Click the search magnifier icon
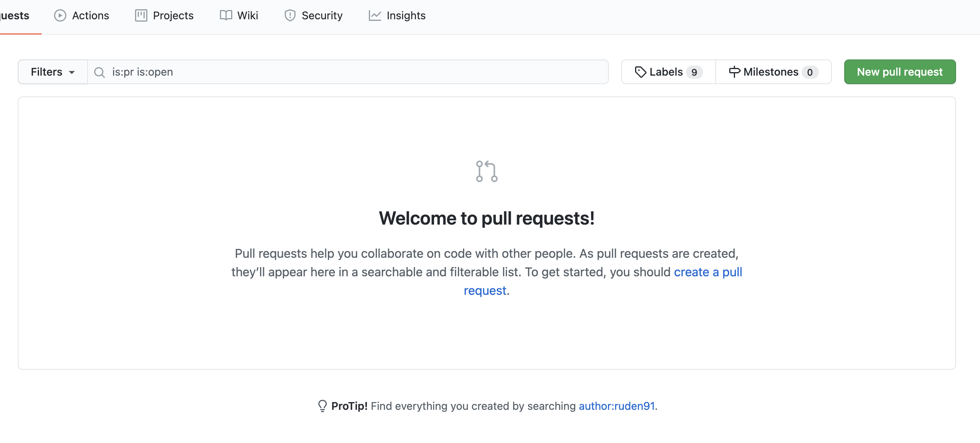The width and height of the screenshot is (980, 443). click(100, 72)
